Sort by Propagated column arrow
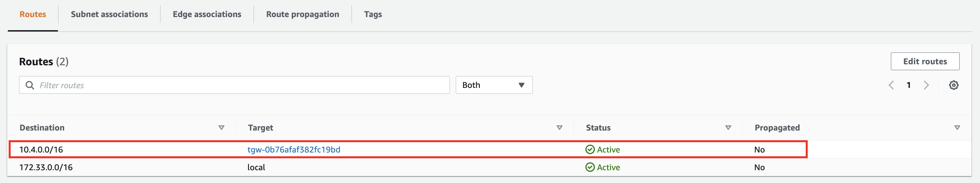Viewport: 980px width, 183px height. (x=957, y=128)
